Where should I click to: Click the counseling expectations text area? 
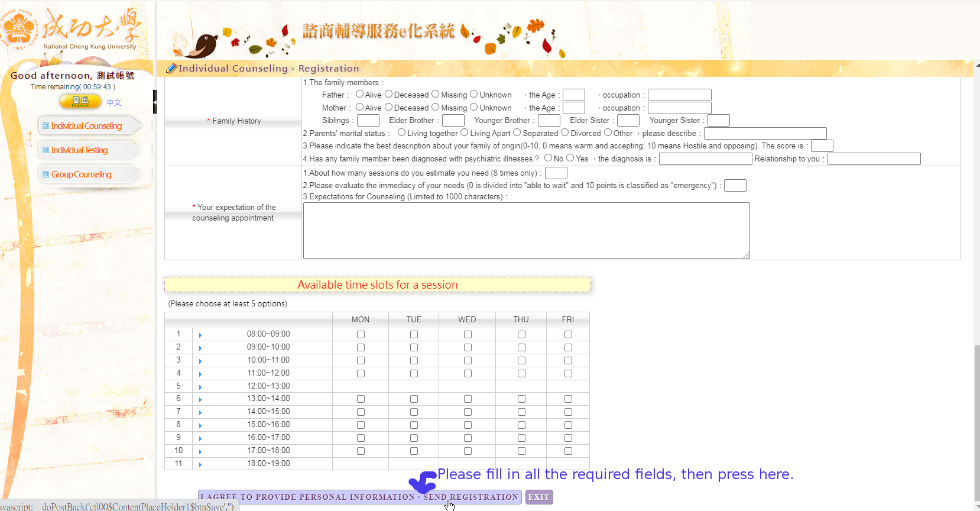coord(527,231)
